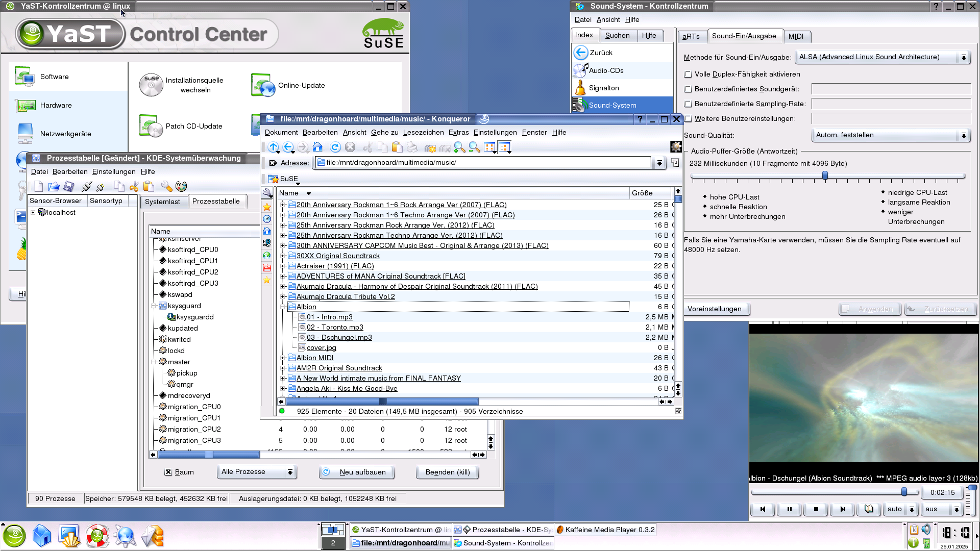Viewport: 980px width, 551px height.
Task: Click the open folder icon in Systemüberwachung
Action: [x=54, y=187]
